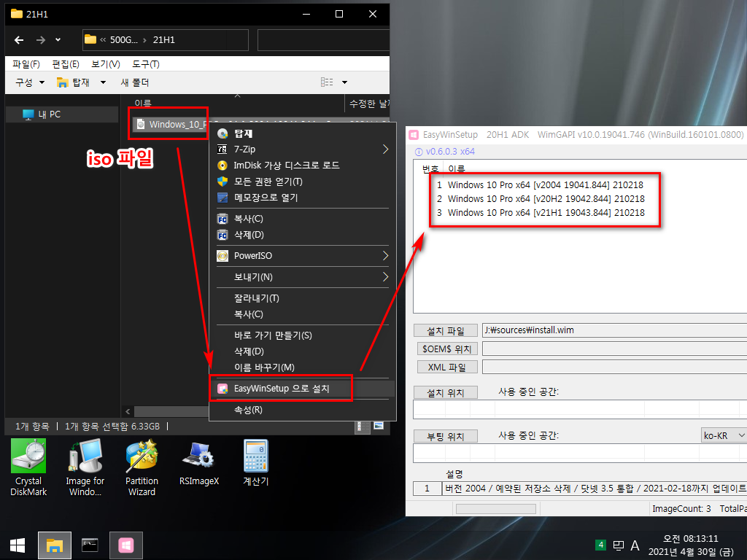The image size is (747, 560).
Task: Open 보기(V) menu in explorer
Action: pyautogui.click(x=105, y=64)
